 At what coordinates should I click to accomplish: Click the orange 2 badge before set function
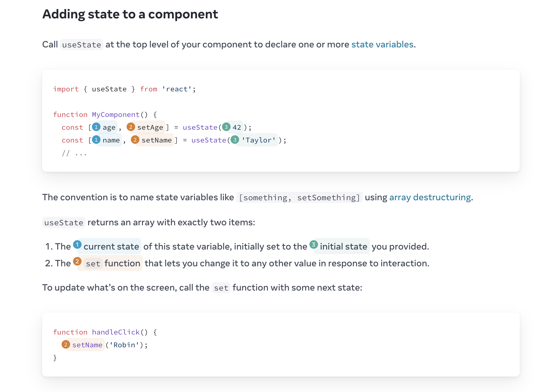point(77,261)
